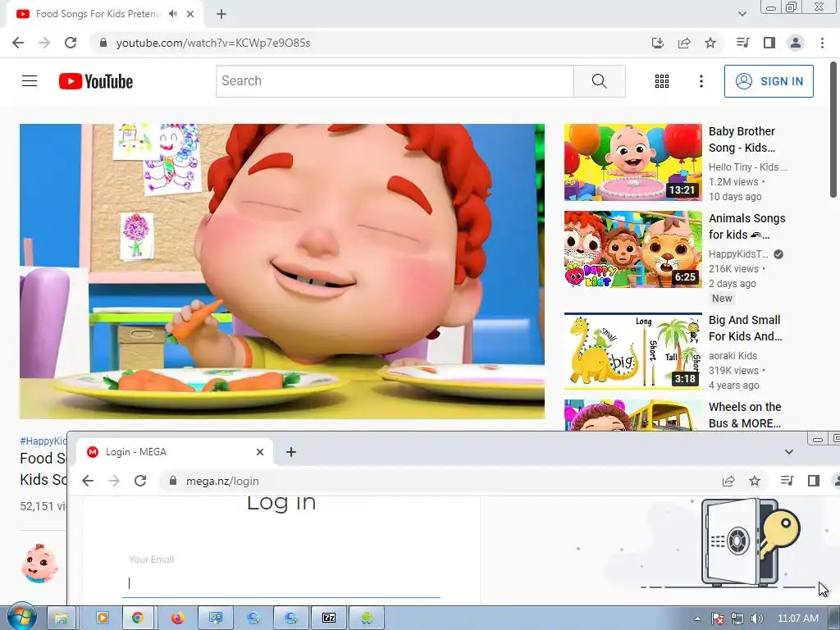The image size is (840, 630).
Task: Share the YouTube page from the address bar
Action: click(684, 43)
